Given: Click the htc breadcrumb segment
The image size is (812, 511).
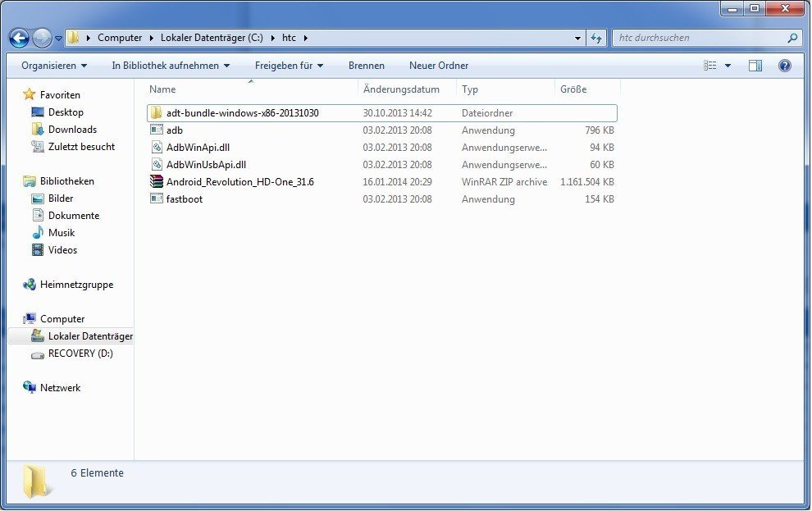Looking at the screenshot, I should [289, 38].
